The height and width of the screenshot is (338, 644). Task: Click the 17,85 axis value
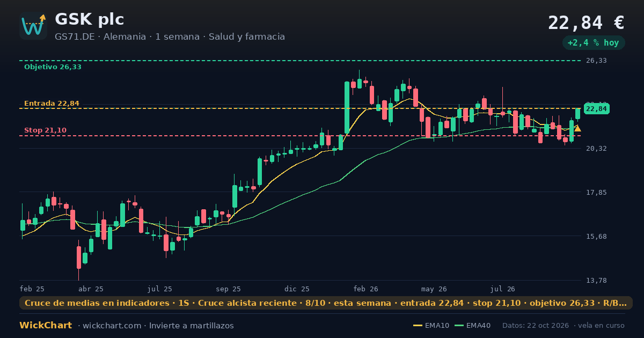click(596, 192)
